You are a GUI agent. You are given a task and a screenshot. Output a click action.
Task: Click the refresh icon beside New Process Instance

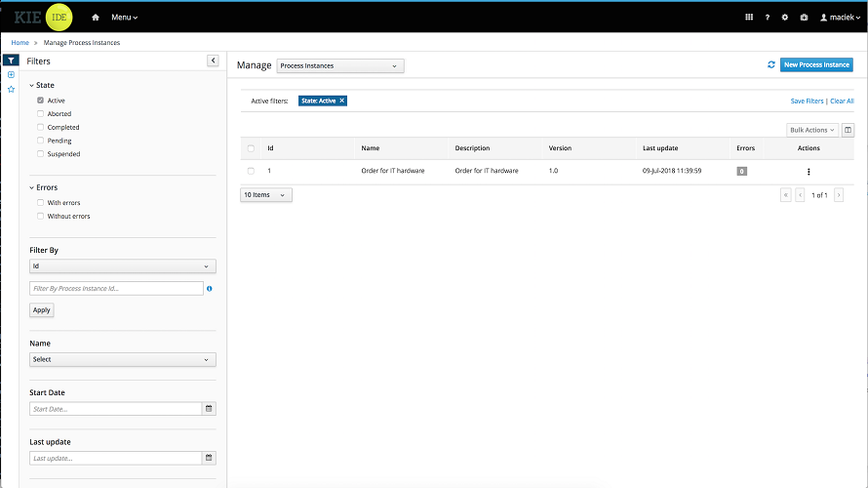point(771,64)
